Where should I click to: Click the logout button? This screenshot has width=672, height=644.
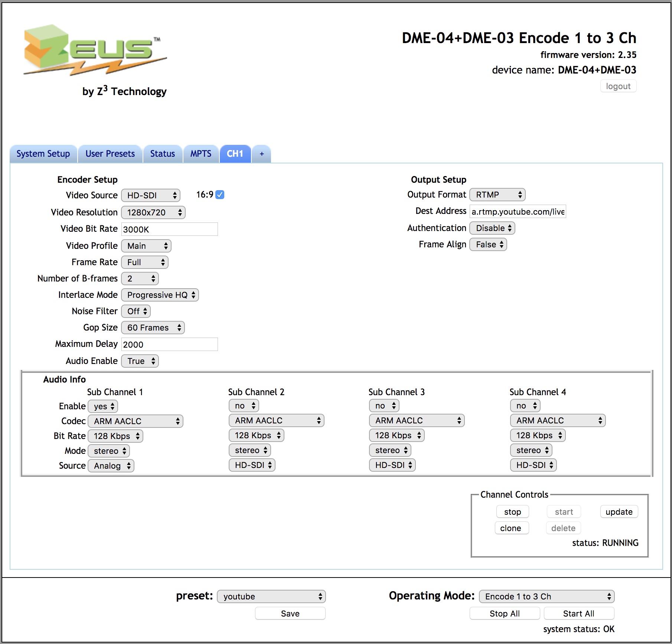tap(618, 86)
